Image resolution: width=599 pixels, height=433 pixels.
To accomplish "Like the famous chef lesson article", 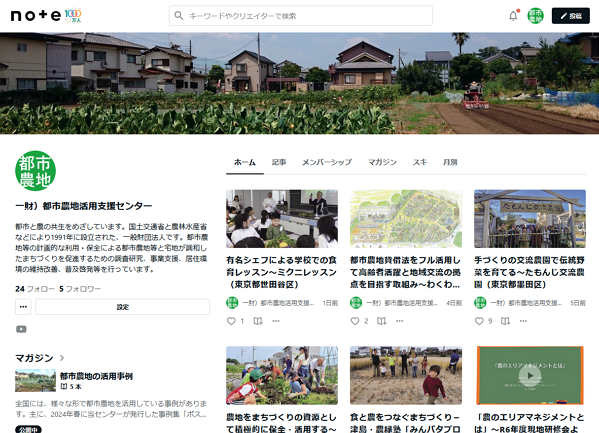I will click(x=231, y=321).
